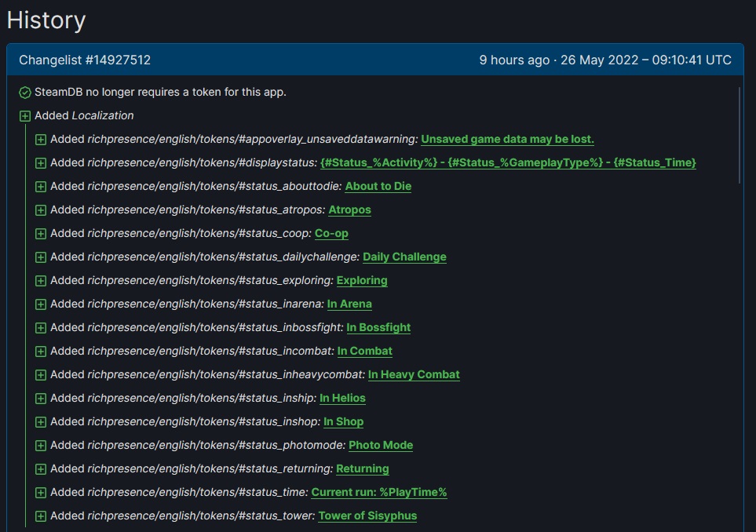Viewport: 756px width, 532px height.
Task: Click plus icon on status_inship row
Action: (41, 399)
